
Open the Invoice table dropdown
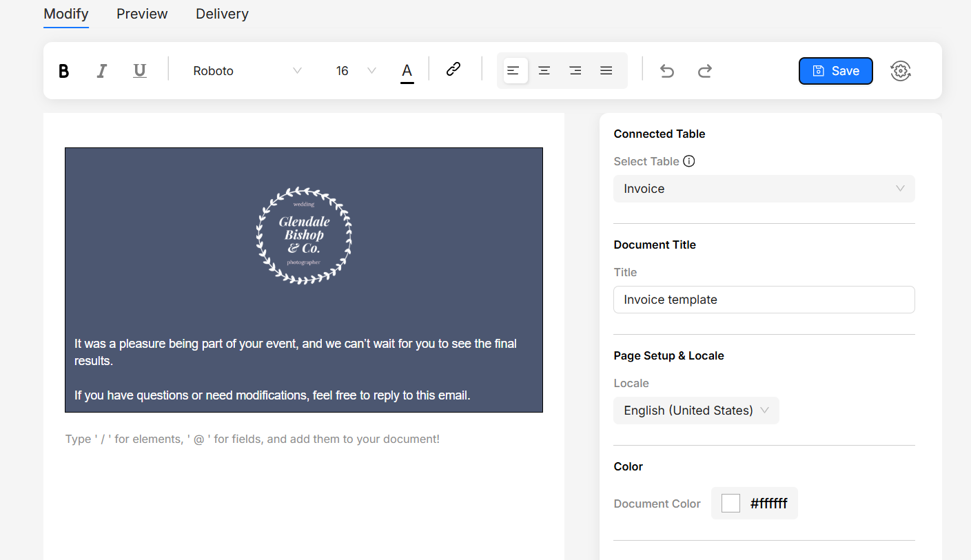point(764,189)
